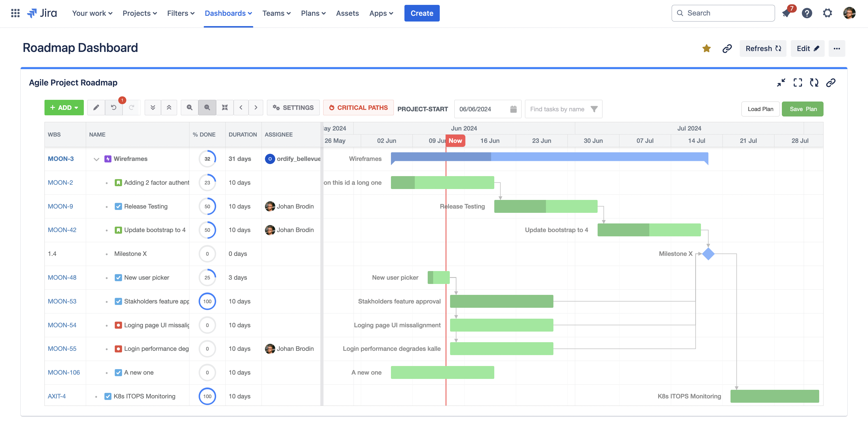Open Jira notifications bell
868x440 pixels.
[x=786, y=13]
